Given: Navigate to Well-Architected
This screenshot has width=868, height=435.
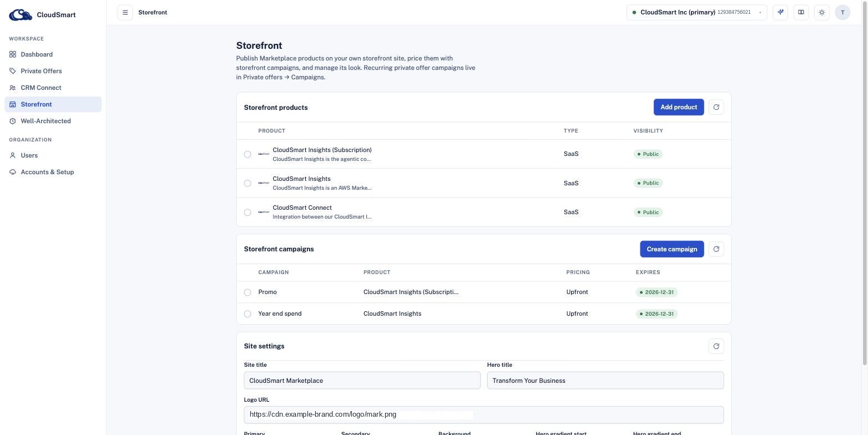Looking at the screenshot, I should pos(53,121).
